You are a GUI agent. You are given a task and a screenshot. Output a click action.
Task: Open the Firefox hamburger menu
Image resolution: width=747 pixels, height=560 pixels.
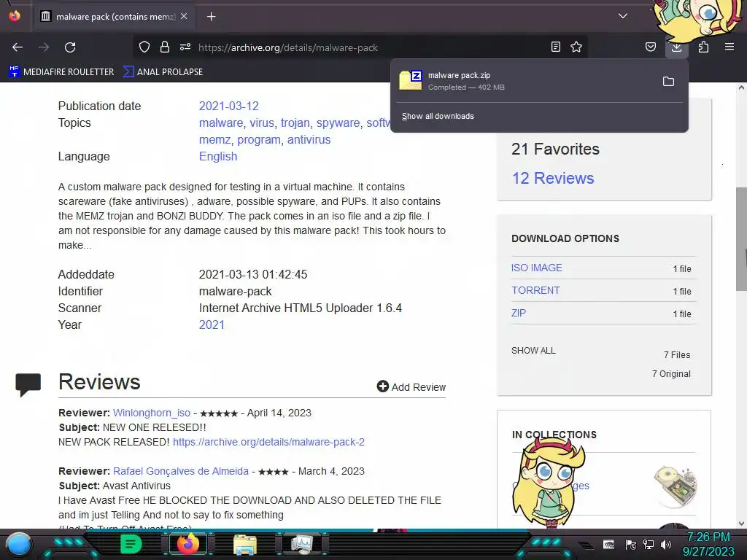[729, 47]
